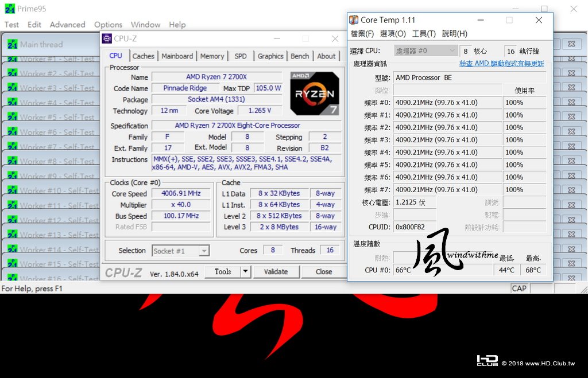The width and height of the screenshot is (588, 378).
Task: Open the 說明(H) menu in Core Temp
Action: tap(455, 34)
